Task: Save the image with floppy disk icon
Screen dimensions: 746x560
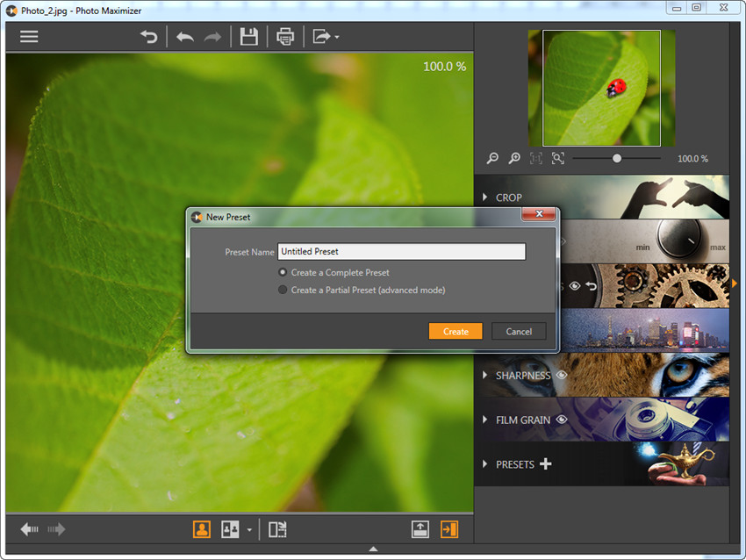Action: click(249, 37)
